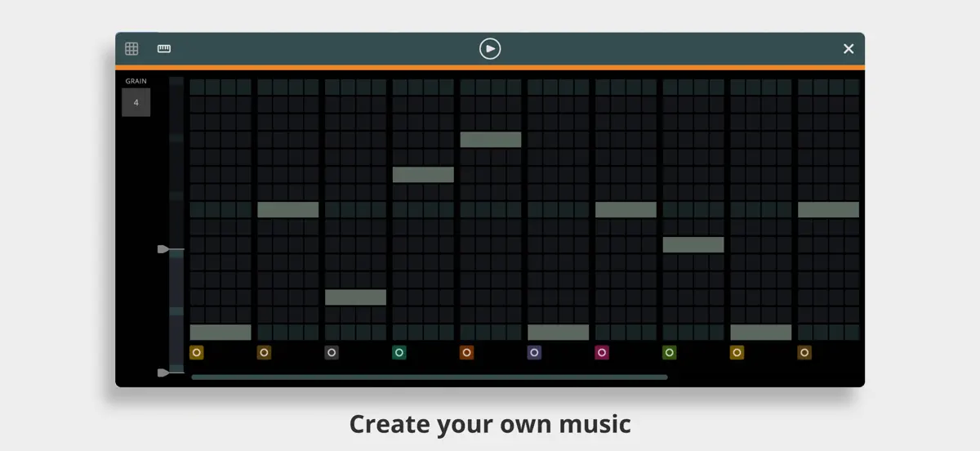Click the lower range marker on the pitch strip

pyautogui.click(x=163, y=373)
